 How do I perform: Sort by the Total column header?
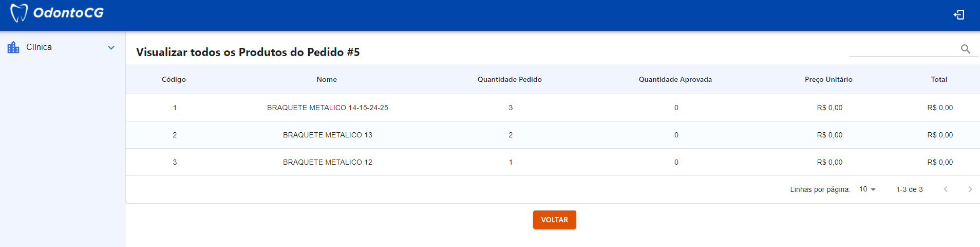click(x=939, y=79)
